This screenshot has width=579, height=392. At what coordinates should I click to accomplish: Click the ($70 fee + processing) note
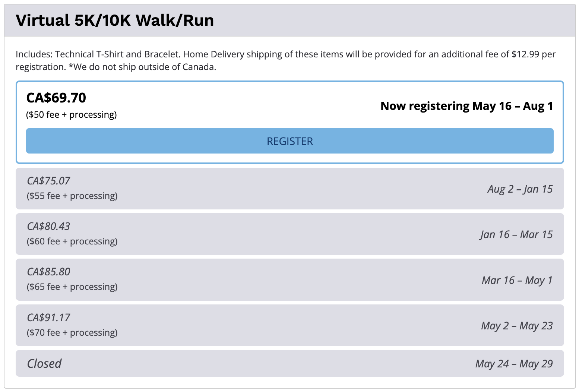click(72, 333)
